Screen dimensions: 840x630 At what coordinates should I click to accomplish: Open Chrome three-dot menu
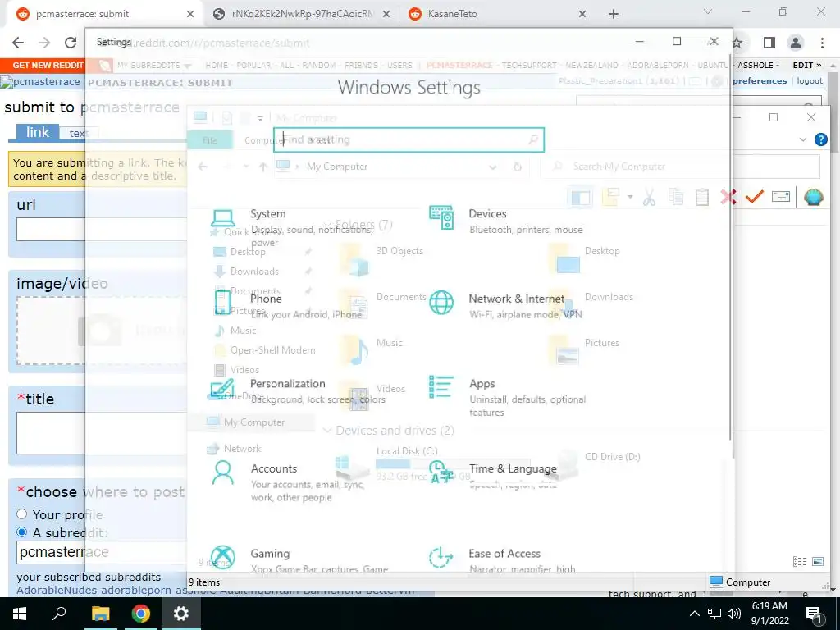(822, 43)
